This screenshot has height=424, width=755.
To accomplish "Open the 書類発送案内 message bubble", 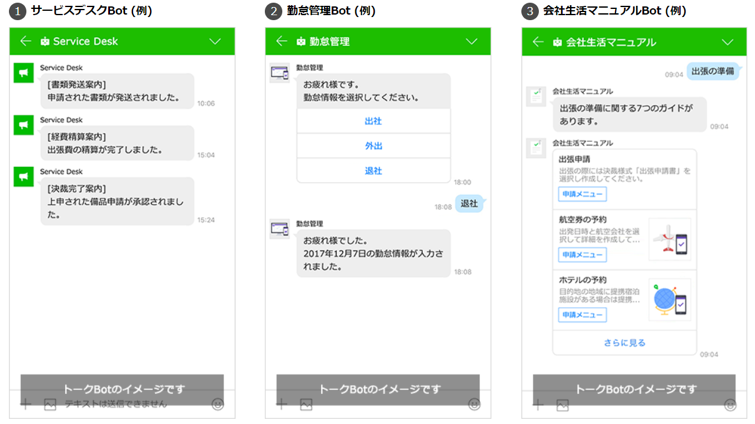I will (x=117, y=91).
